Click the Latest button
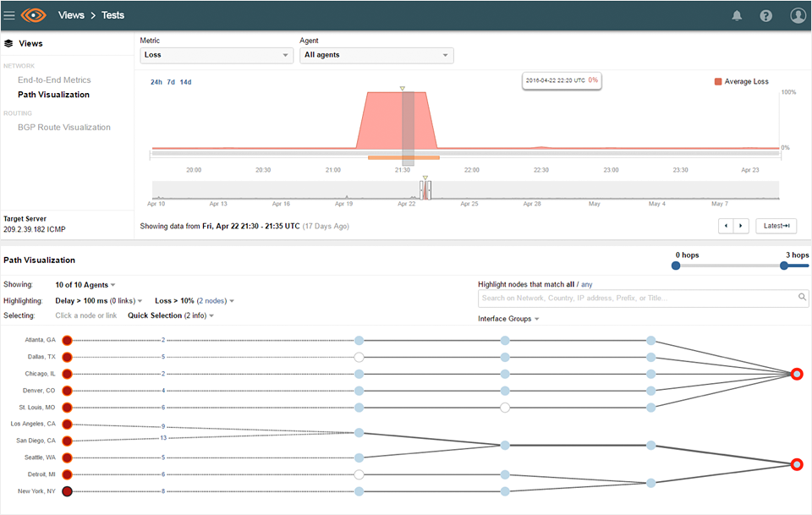This screenshot has width=812, height=515. click(x=776, y=226)
